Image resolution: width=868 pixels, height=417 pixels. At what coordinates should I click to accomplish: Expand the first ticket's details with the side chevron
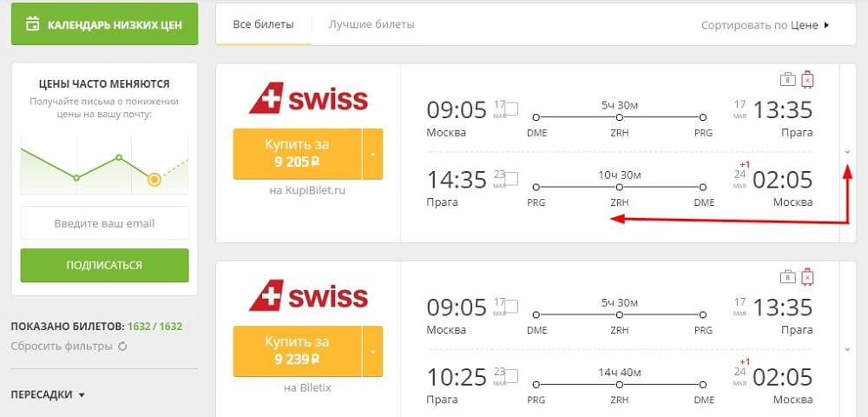tap(847, 152)
